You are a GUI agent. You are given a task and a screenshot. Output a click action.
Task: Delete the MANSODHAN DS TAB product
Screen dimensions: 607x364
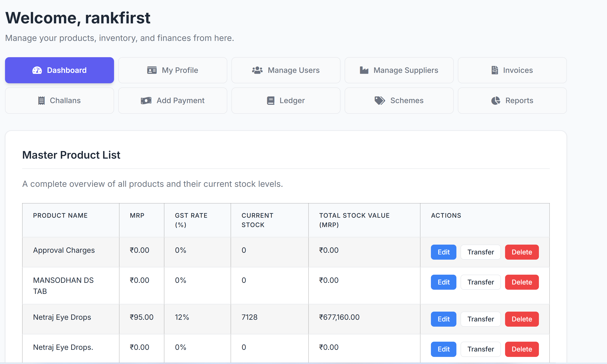[522, 282]
